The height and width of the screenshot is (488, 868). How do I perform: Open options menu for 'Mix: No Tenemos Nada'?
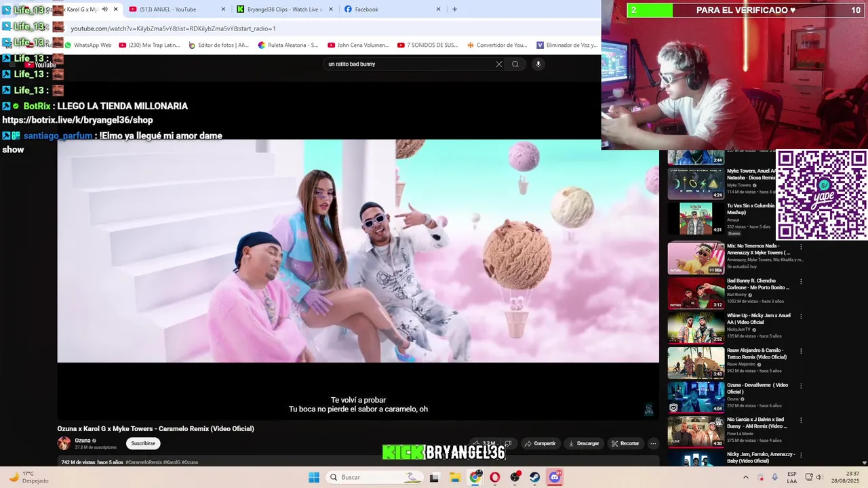[801, 247]
